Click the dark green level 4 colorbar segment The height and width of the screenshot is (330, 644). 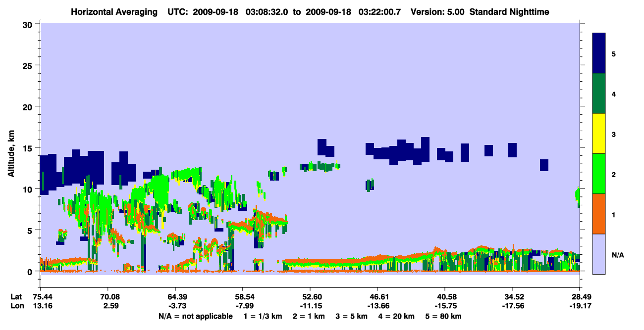coord(599,94)
